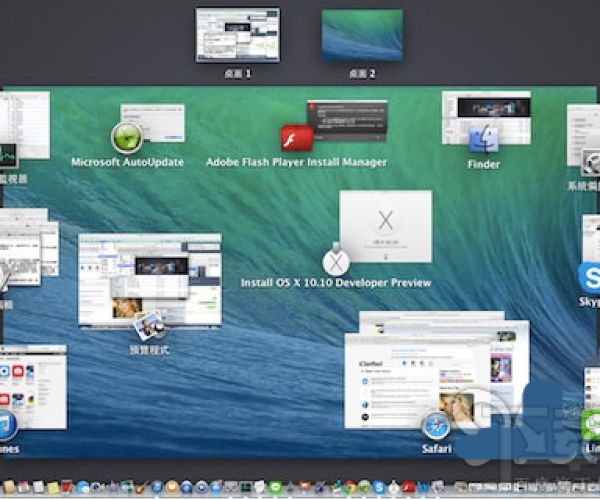Image resolution: width=600 pixels, height=500 pixels.
Task: Click the Skype icon at right edge
Action: tap(590, 277)
